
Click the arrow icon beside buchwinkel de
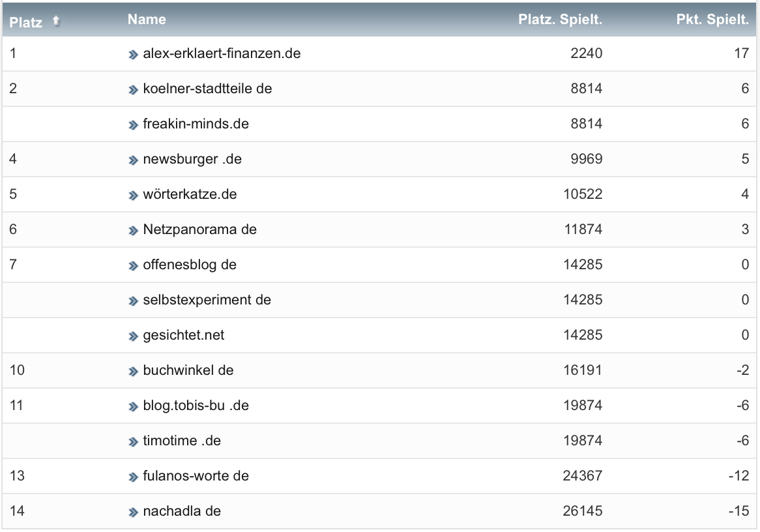[133, 372]
